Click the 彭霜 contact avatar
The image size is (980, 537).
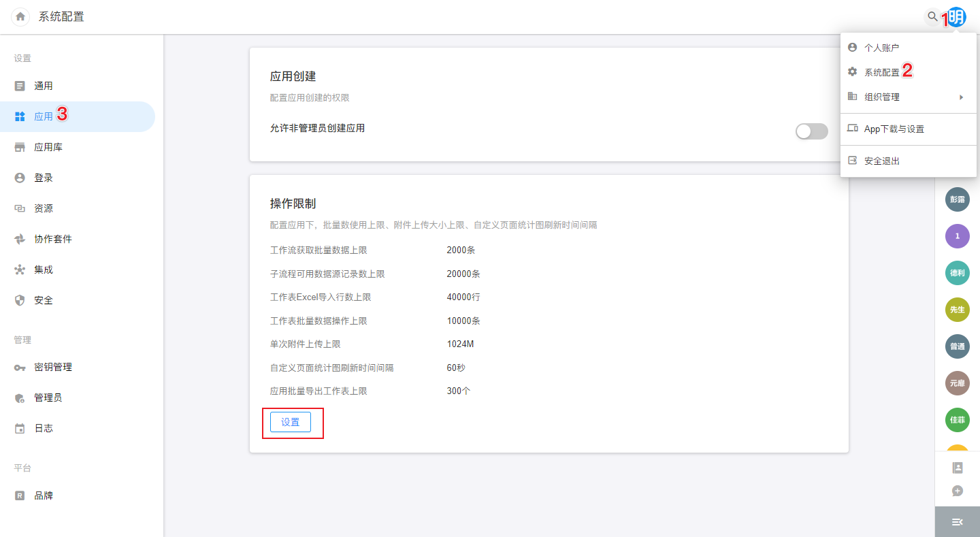957,200
